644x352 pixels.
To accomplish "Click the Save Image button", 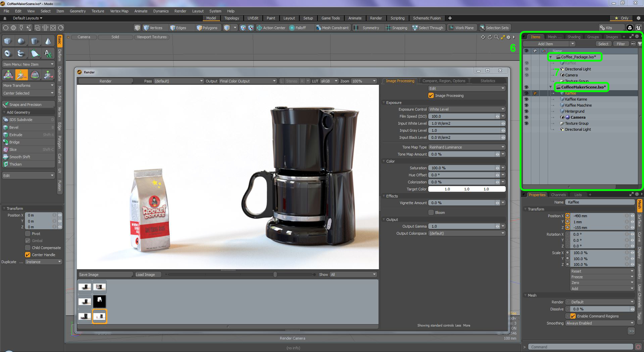I will click(x=105, y=275).
